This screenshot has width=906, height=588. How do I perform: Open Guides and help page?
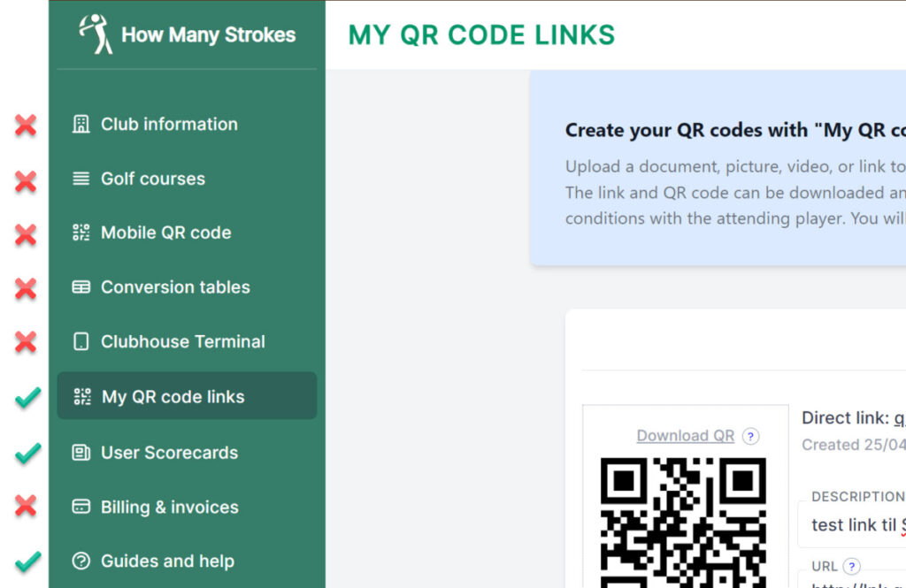(187, 561)
